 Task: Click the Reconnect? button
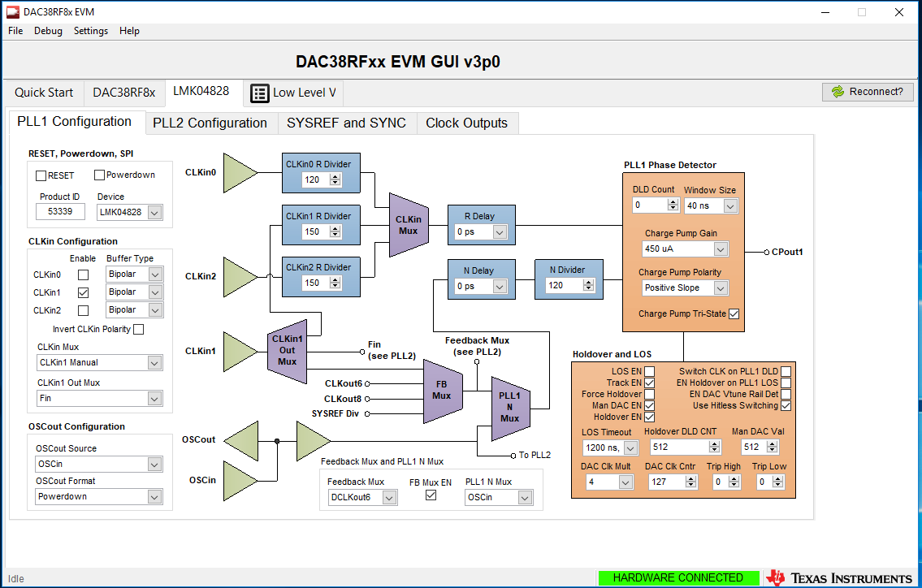(868, 92)
